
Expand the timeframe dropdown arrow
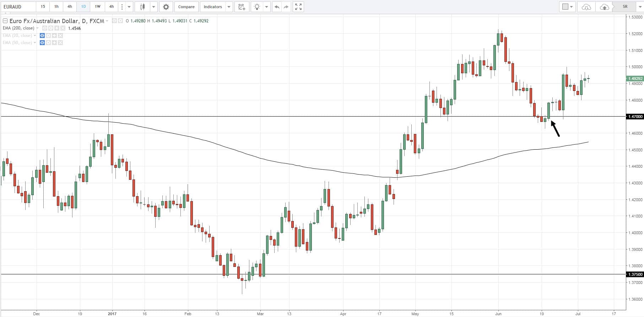(129, 7)
